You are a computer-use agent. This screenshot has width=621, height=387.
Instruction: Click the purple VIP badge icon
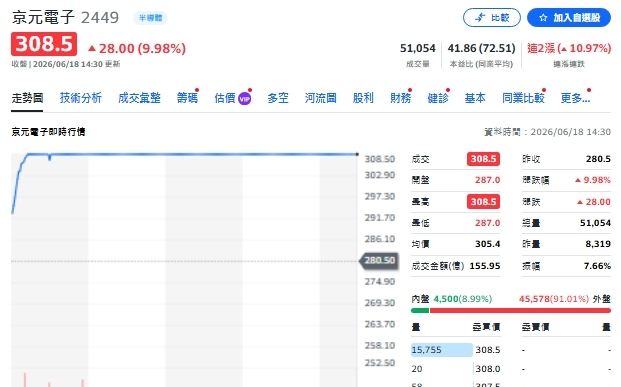point(244,99)
